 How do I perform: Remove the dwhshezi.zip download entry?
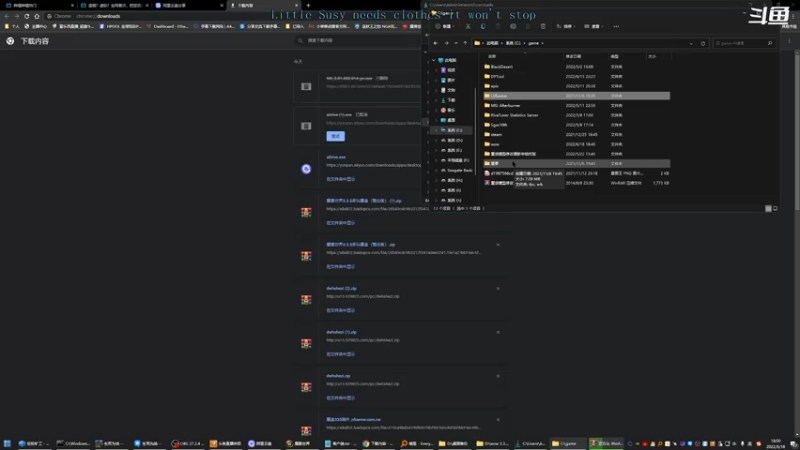[498, 376]
